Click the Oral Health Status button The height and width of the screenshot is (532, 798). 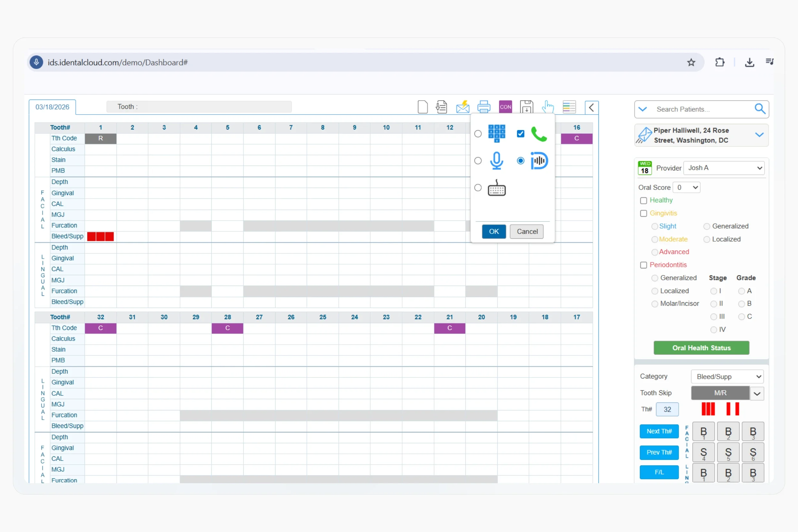coord(701,348)
